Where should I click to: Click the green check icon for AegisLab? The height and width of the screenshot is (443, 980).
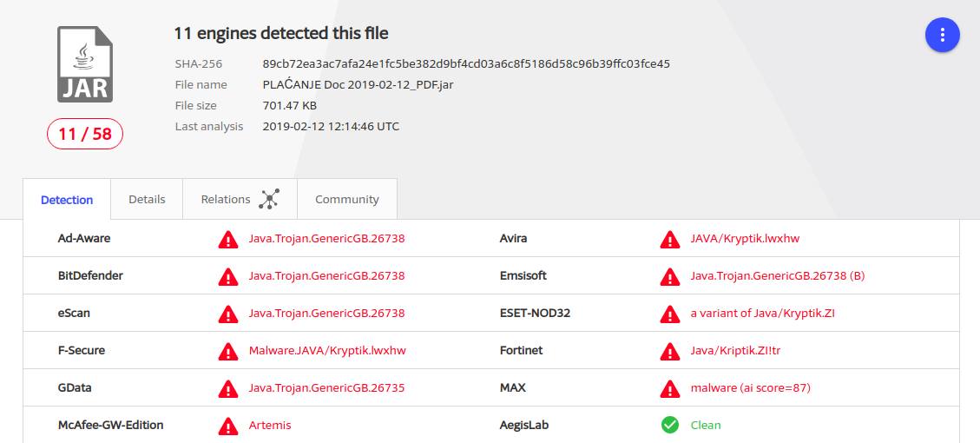click(x=670, y=425)
